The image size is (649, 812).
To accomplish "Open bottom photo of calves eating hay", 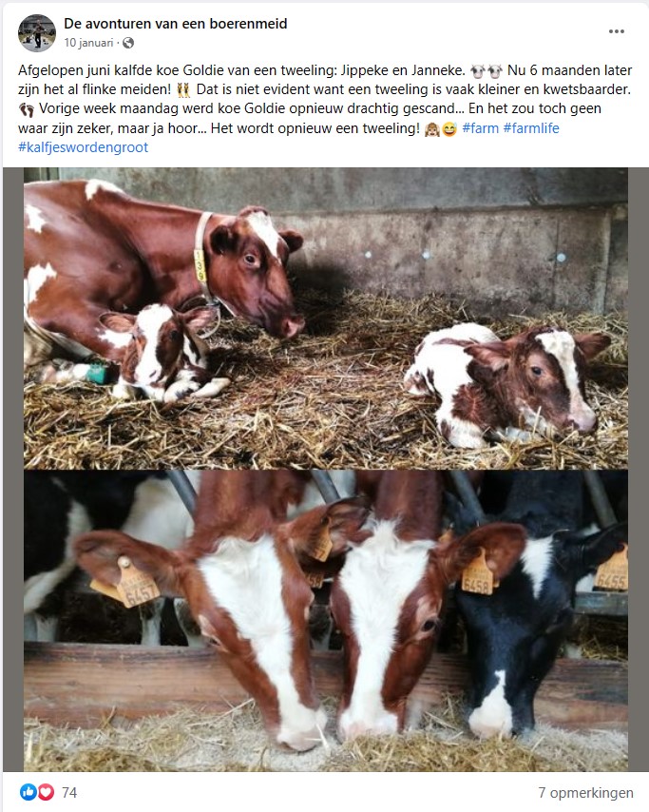I will pyautogui.click(x=326, y=621).
